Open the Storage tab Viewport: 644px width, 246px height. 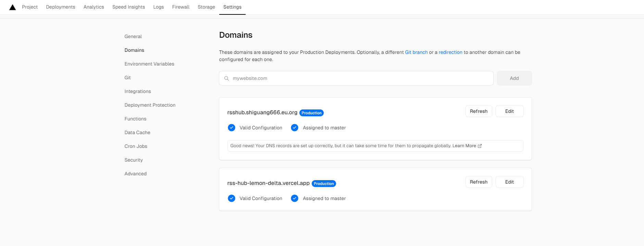(206, 7)
